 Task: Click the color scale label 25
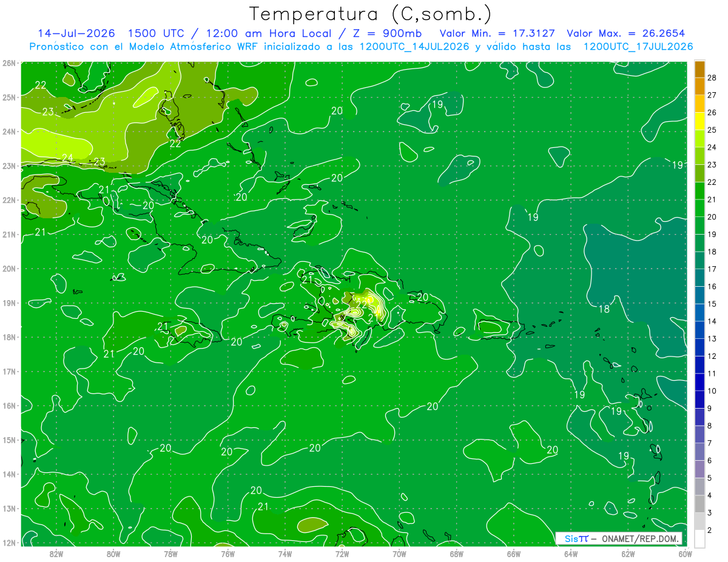coord(712,130)
